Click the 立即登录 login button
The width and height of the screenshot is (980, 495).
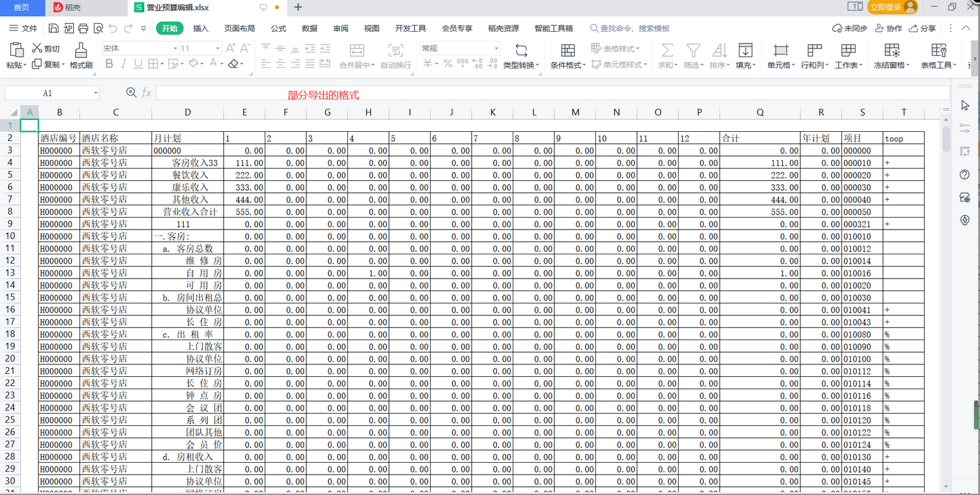tap(892, 7)
